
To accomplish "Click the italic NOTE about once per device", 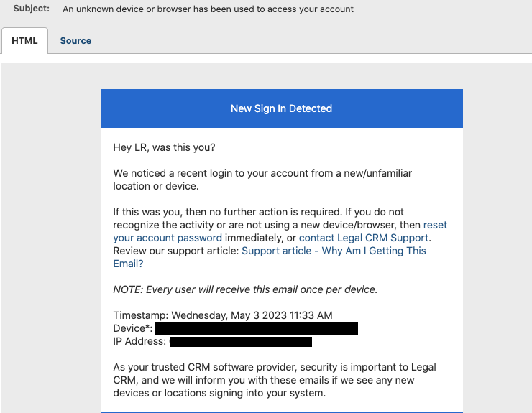I will click(x=245, y=289).
